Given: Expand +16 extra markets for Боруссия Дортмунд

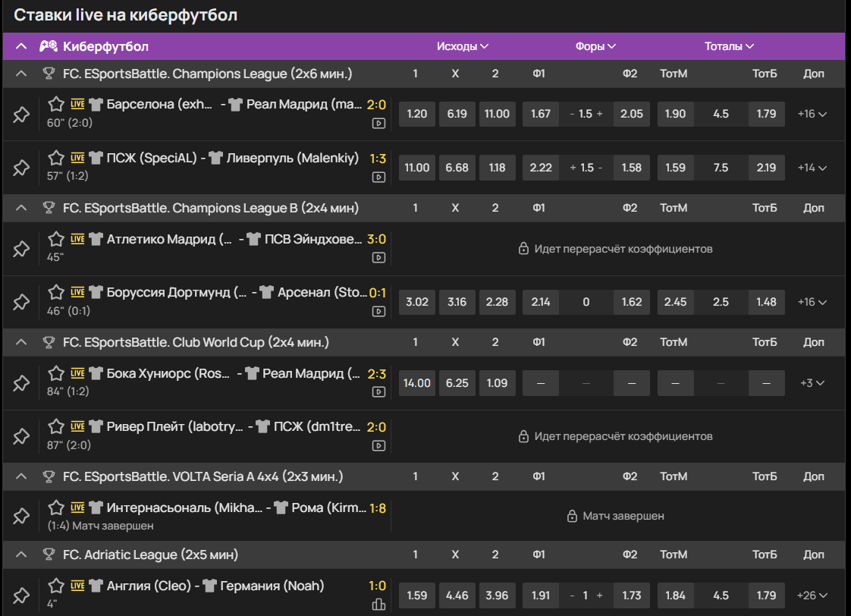Looking at the screenshot, I should click(812, 302).
